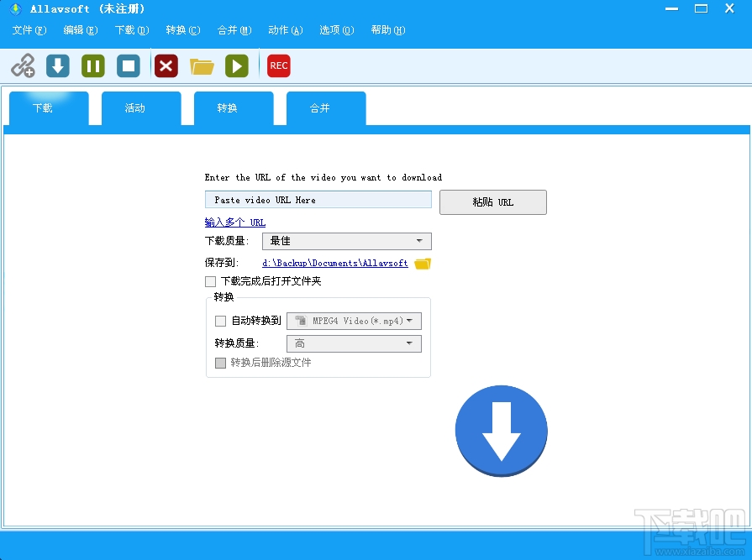Stop downloads with the stop toolbar icon
Image resolution: width=752 pixels, height=560 pixels.
[128, 65]
